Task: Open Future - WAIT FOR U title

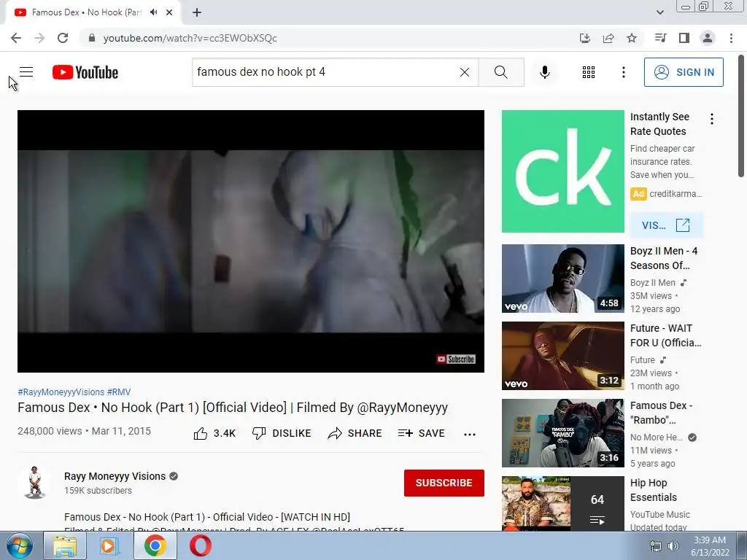Action: point(665,335)
